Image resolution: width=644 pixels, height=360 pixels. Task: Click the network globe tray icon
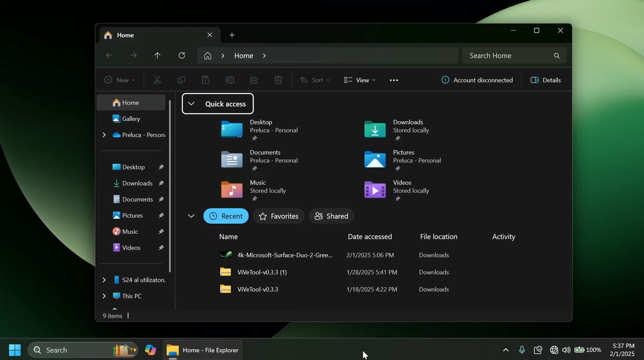pos(554,350)
